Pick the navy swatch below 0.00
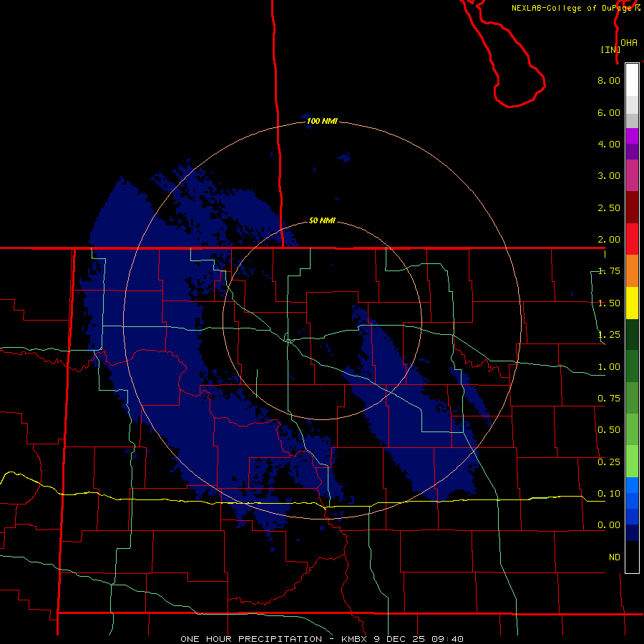 [632, 532]
